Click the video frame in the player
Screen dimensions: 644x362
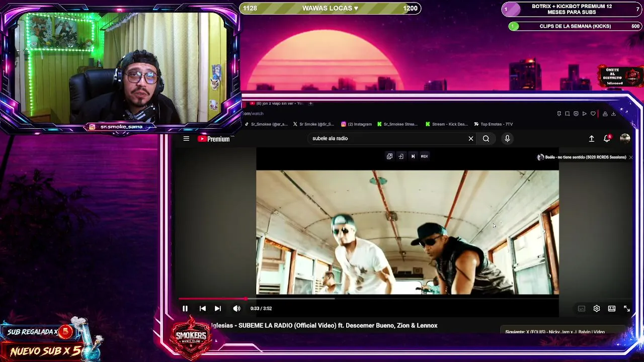(408, 232)
